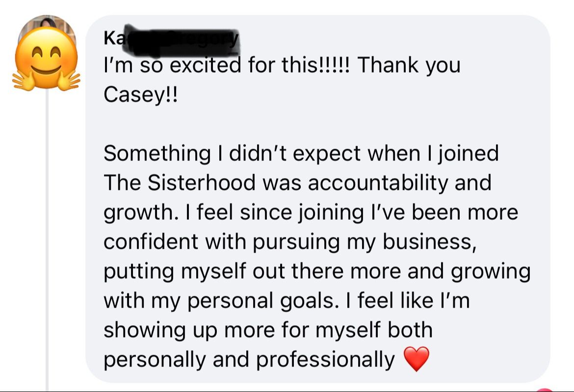The height and width of the screenshot is (392, 574).
Task: Click the phrase "pursuing my business"
Action: tap(364, 242)
